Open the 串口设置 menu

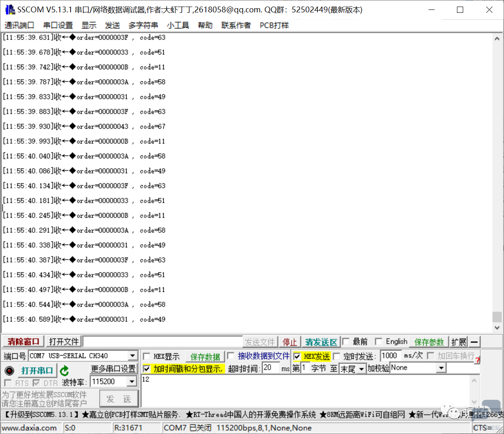coord(58,25)
